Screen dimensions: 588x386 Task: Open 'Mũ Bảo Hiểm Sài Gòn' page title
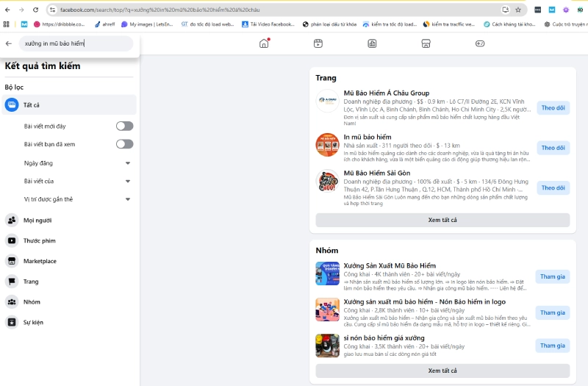[377, 173]
